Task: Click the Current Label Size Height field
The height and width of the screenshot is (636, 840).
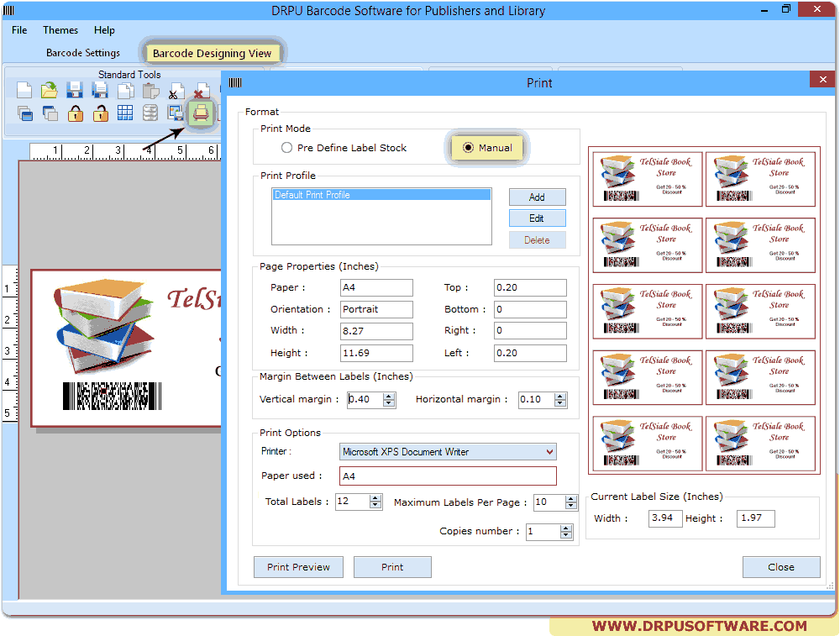Action: pos(755,518)
